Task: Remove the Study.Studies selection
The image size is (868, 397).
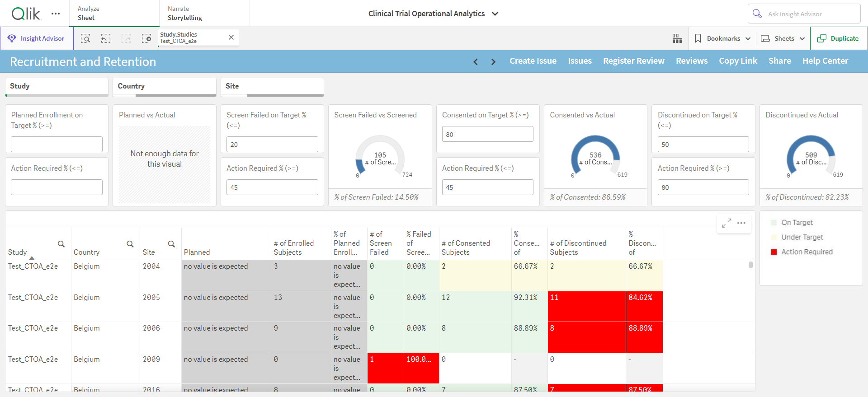Action: [x=231, y=37]
